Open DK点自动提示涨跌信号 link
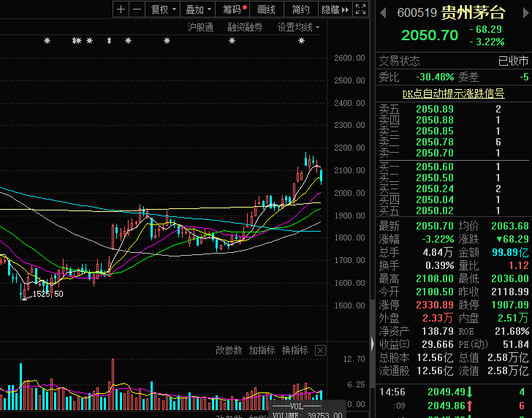Viewport: 532px width, 418px height. point(453,94)
